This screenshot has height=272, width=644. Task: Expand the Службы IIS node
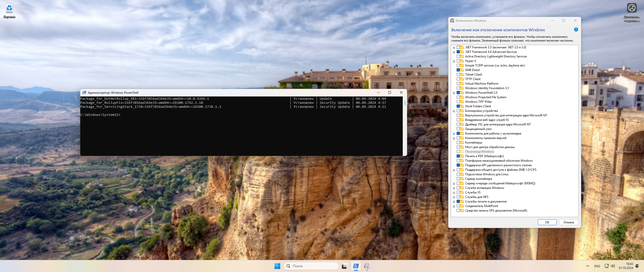point(454,193)
